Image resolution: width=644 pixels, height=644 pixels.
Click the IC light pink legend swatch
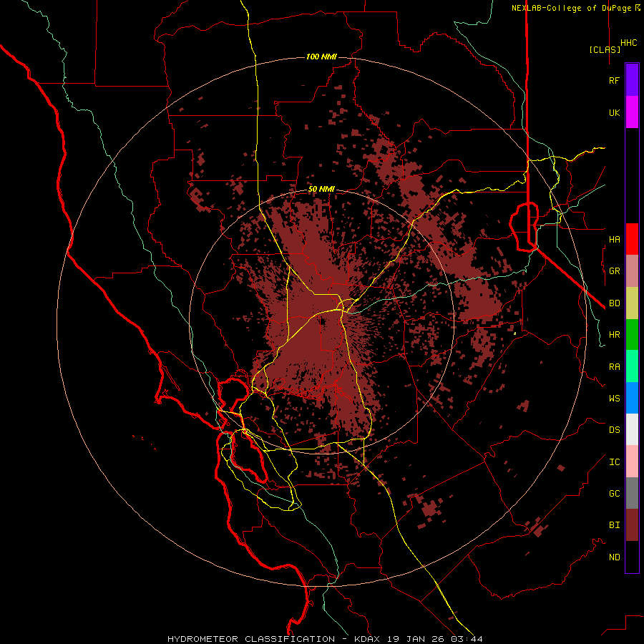(x=632, y=462)
